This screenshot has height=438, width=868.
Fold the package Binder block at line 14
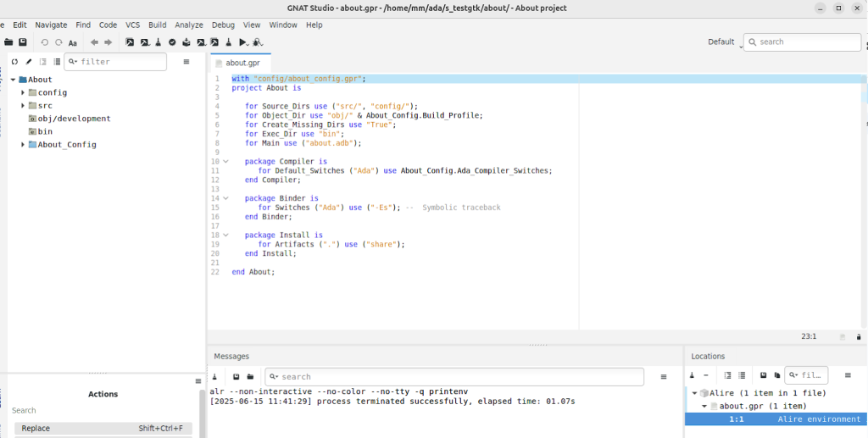tap(225, 198)
